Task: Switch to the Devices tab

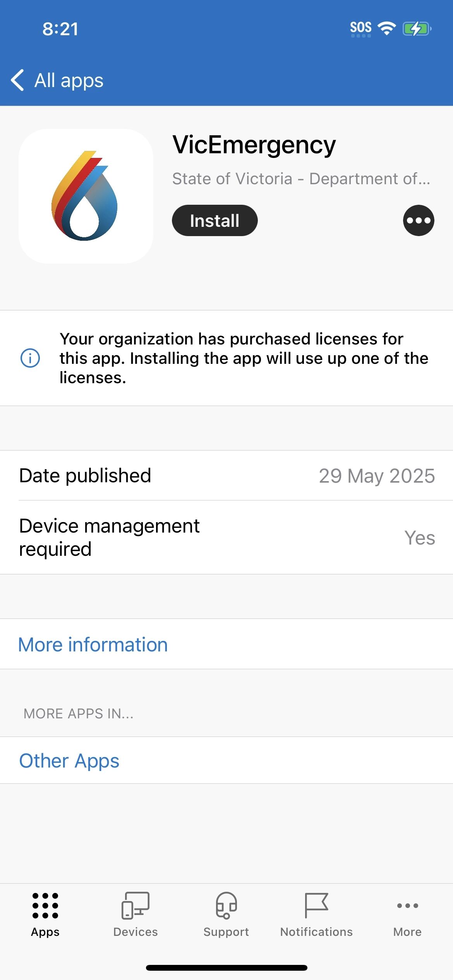Action: click(x=136, y=915)
